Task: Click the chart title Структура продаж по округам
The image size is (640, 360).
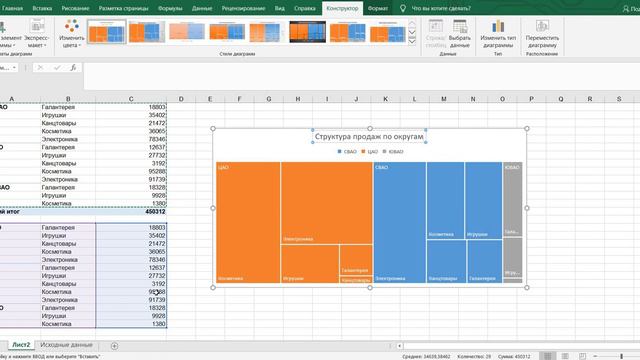Action: [x=369, y=136]
